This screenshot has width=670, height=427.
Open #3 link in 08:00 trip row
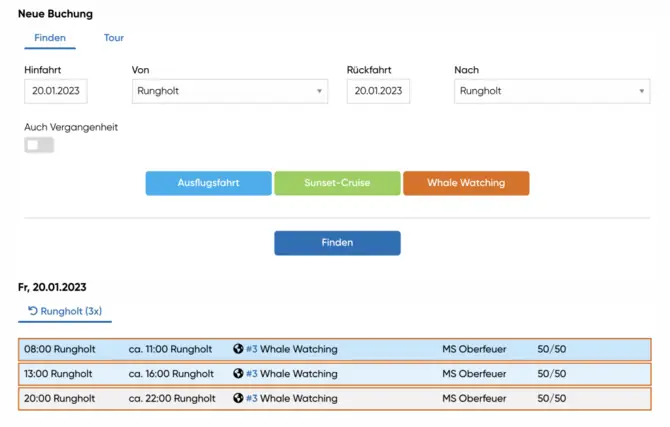tap(252, 349)
